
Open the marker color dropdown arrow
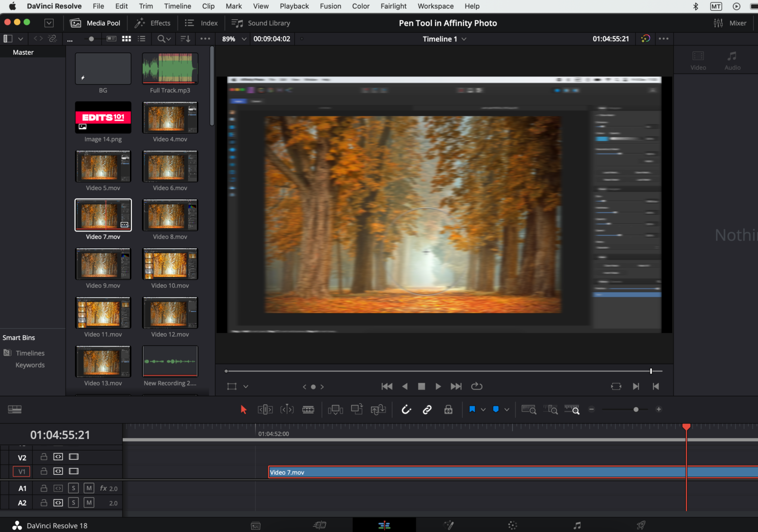507,410
